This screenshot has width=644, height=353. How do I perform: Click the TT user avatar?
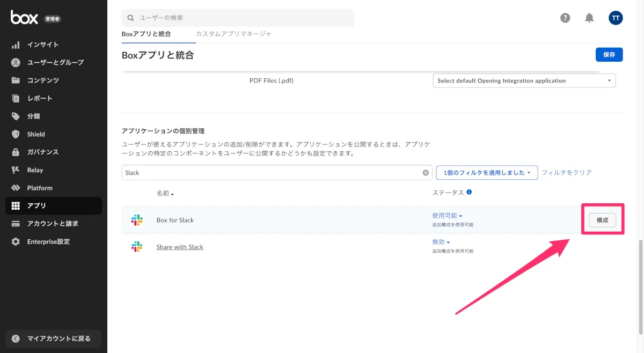616,18
